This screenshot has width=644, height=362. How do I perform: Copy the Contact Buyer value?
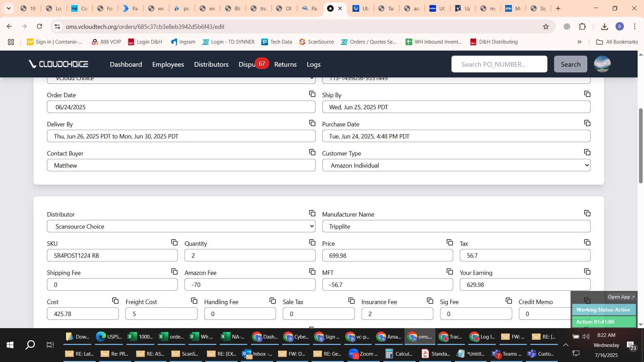(312, 152)
